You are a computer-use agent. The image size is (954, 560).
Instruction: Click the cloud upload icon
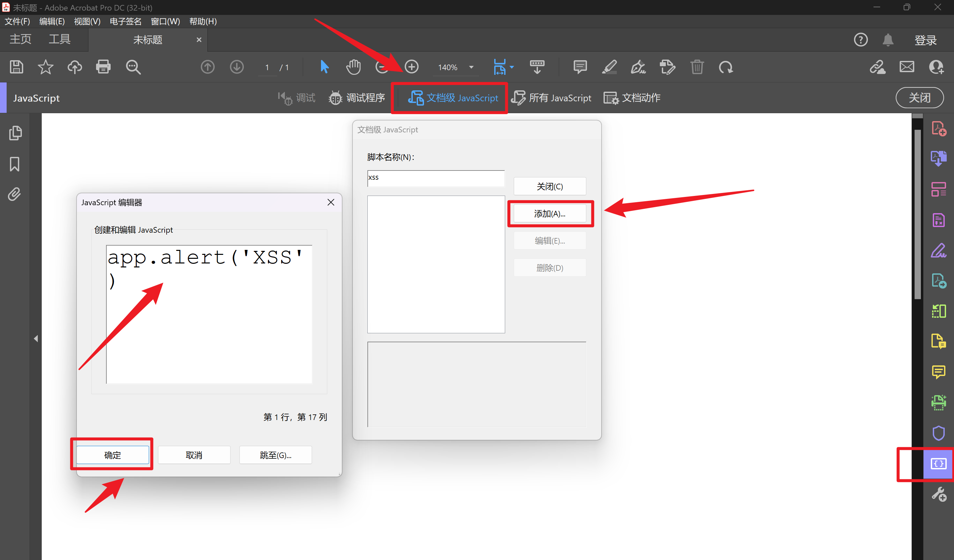[75, 67]
